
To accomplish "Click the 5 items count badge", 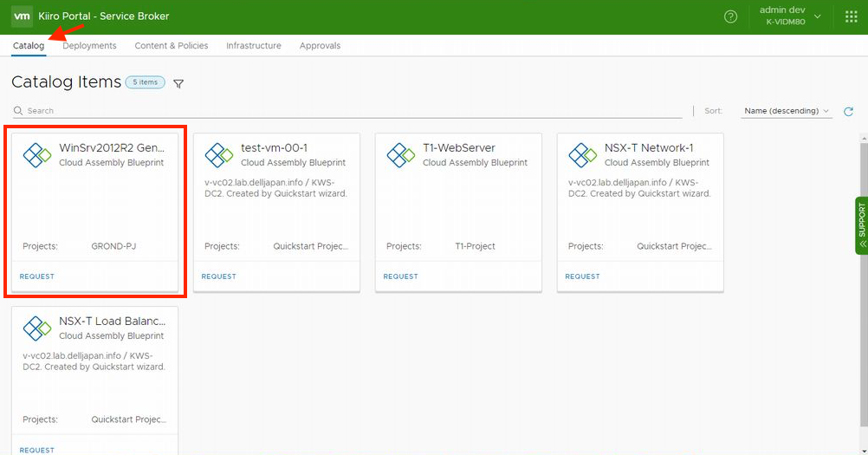I will click(x=145, y=82).
